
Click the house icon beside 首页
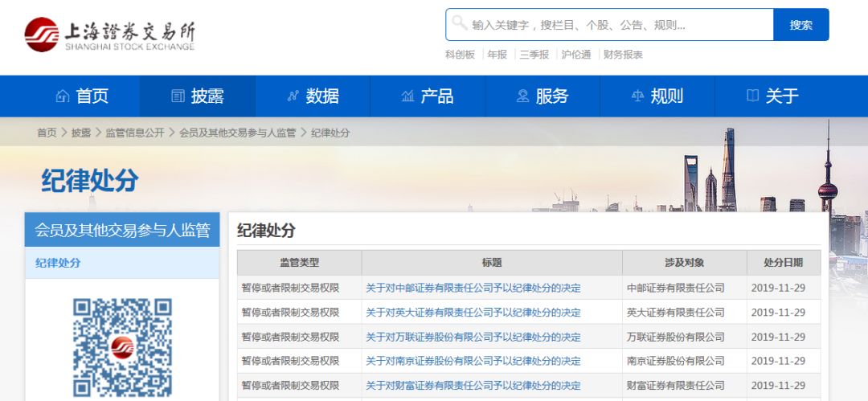click(x=63, y=96)
